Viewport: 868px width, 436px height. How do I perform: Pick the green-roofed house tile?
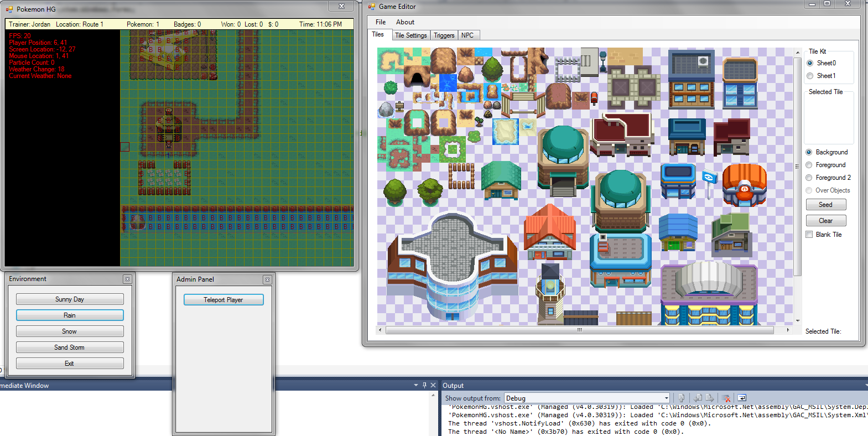point(501,180)
